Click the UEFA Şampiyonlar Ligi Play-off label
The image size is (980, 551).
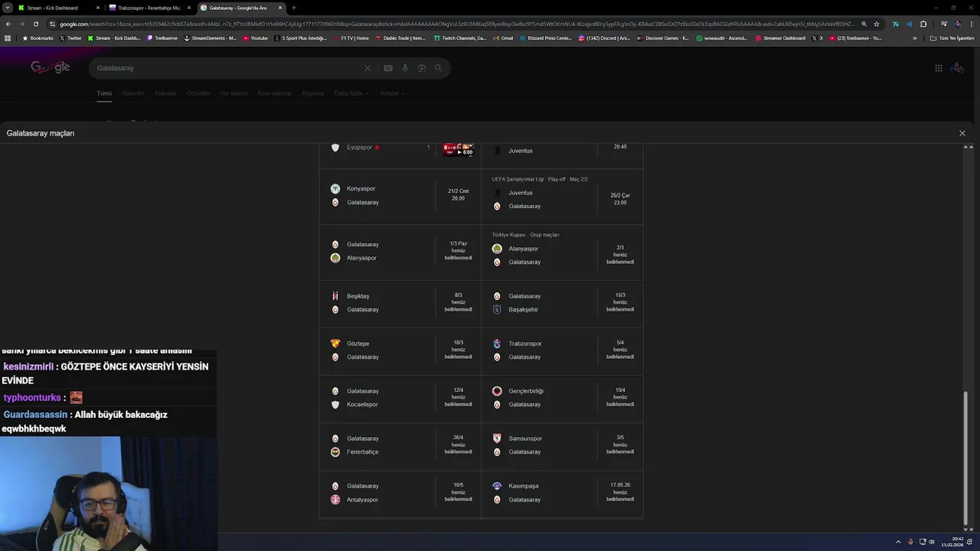click(540, 179)
